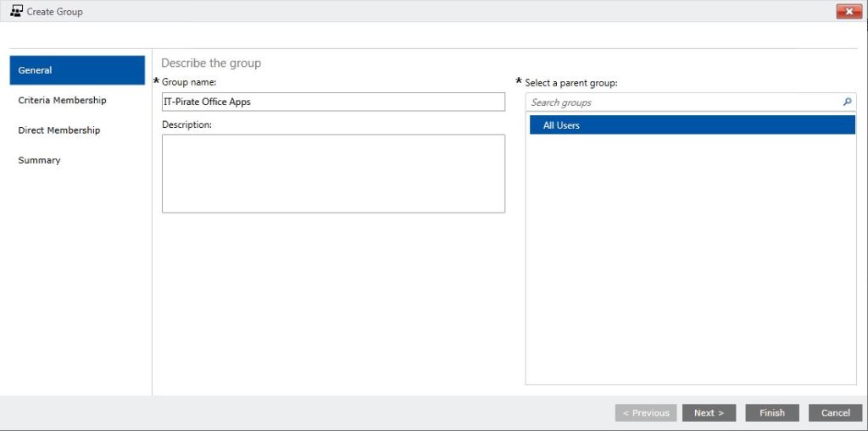Focus the Search groups field
This screenshot has width=868, height=431.
pos(684,102)
